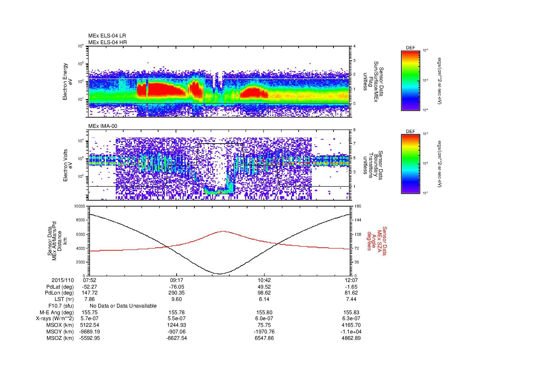Click the top DEF color bar
Viewport: 555px width, 392px height.
410,80
